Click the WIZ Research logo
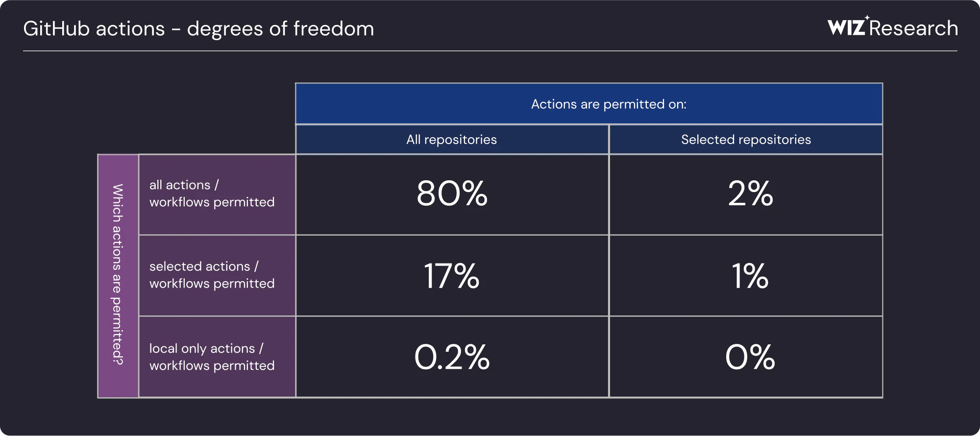The image size is (980, 436). (x=893, y=27)
